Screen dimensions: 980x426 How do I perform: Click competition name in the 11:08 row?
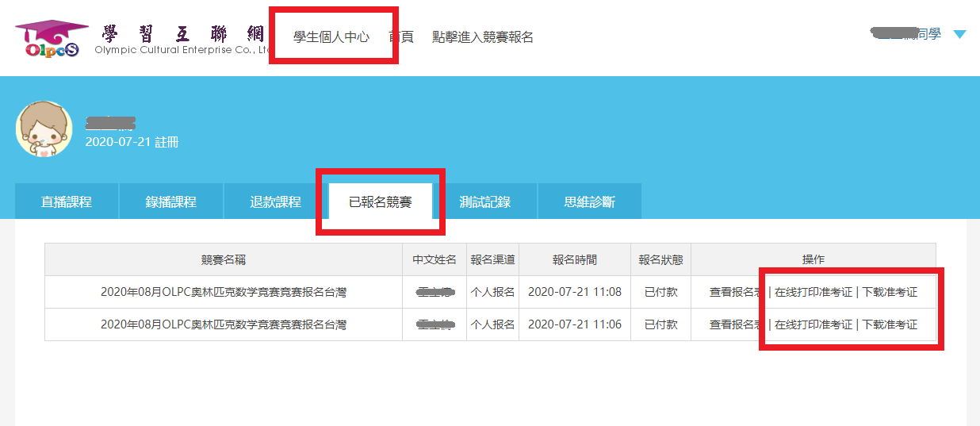(224, 292)
